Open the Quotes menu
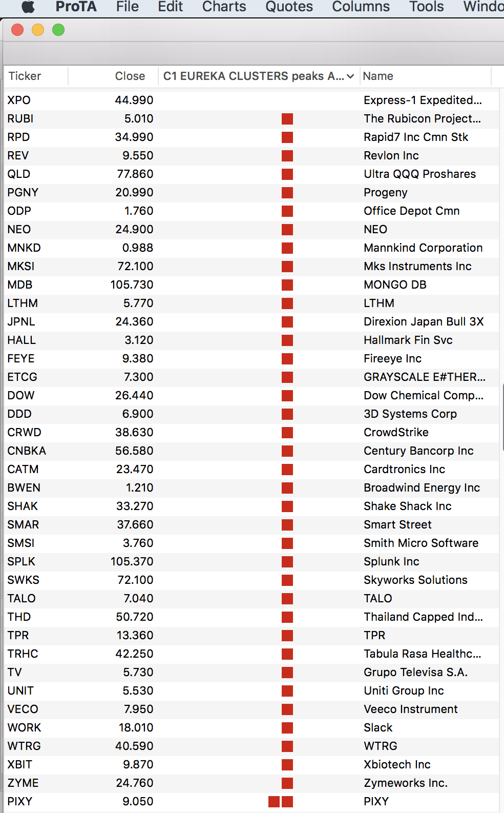The height and width of the screenshot is (813, 504). pos(289,7)
